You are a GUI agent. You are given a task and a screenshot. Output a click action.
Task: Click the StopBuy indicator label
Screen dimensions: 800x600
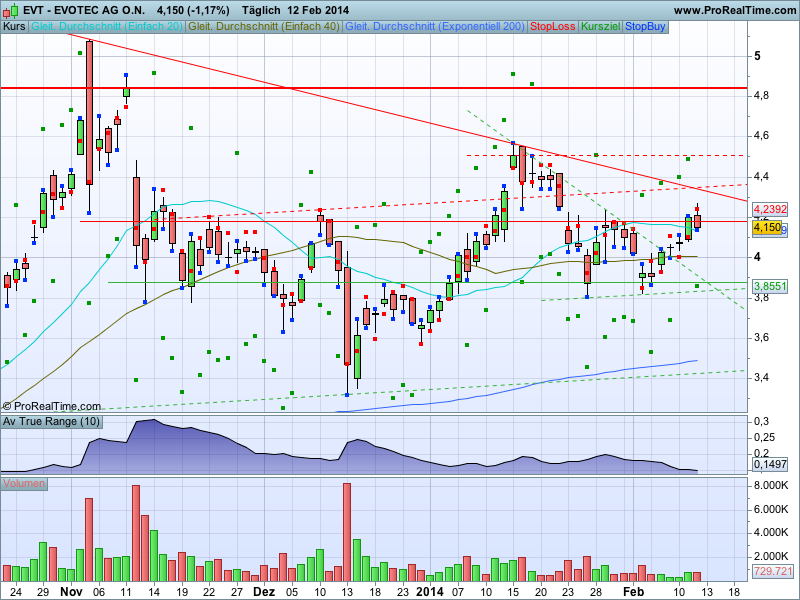[645, 27]
